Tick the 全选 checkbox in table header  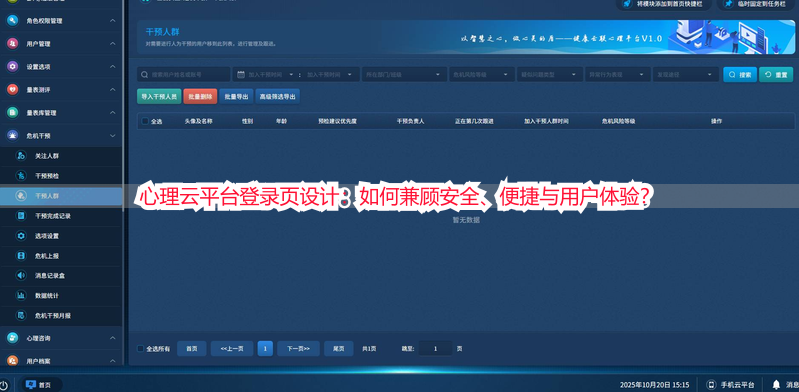pos(145,121)
